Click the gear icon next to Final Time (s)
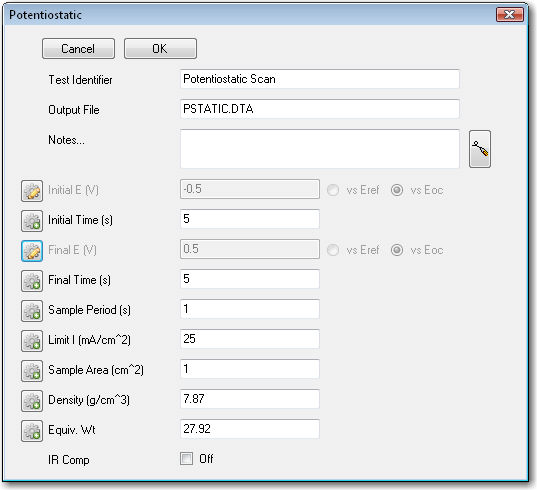 point(32,281)
